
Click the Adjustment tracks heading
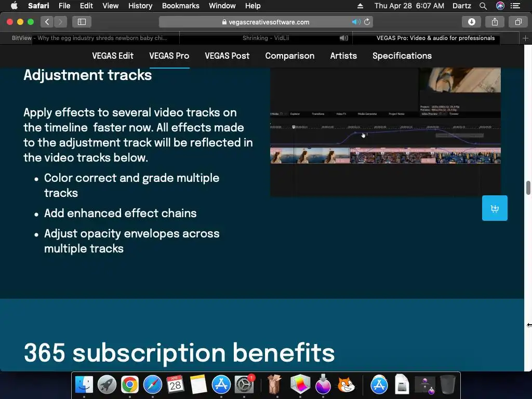(87, 75)
